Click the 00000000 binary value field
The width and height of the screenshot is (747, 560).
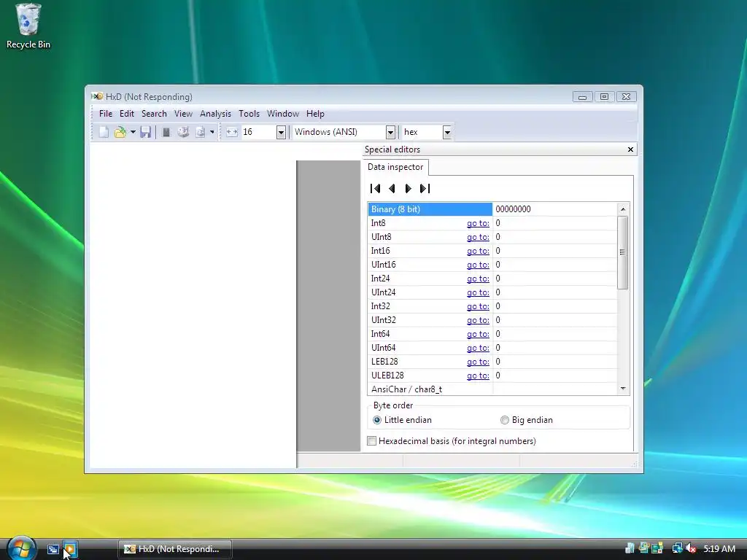pos(554,209)
